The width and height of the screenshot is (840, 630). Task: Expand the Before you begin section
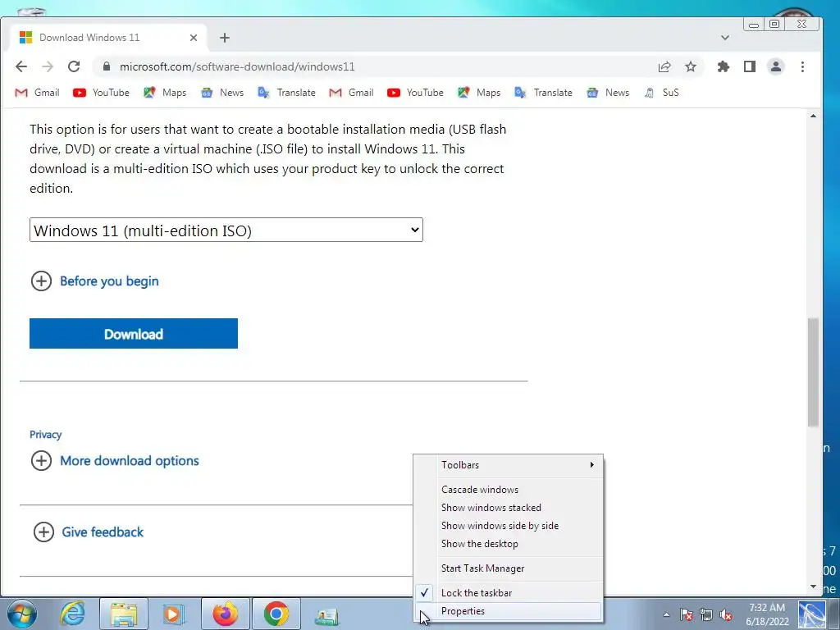pos(95,281)
